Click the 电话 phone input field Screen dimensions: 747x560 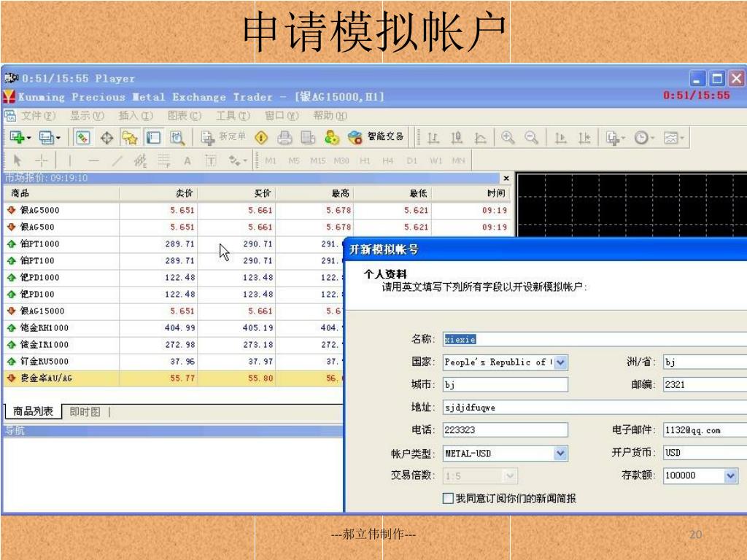point(505,429)
